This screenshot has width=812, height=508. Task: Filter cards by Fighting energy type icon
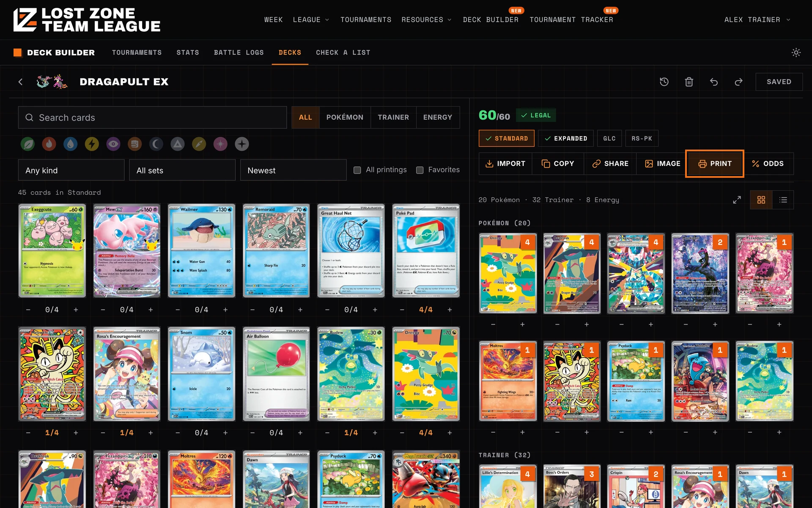[134, 144]
